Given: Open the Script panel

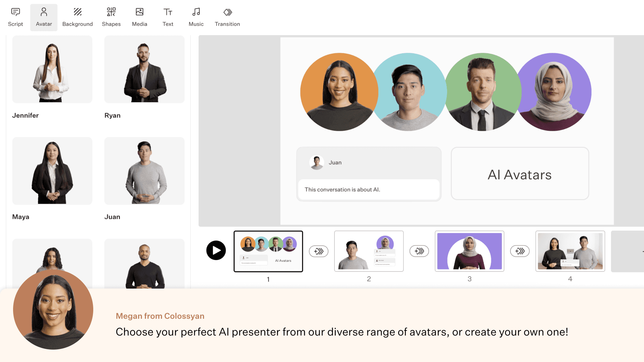Looking at the screenshot, I should pyautogui.click(x=15, y=17).
